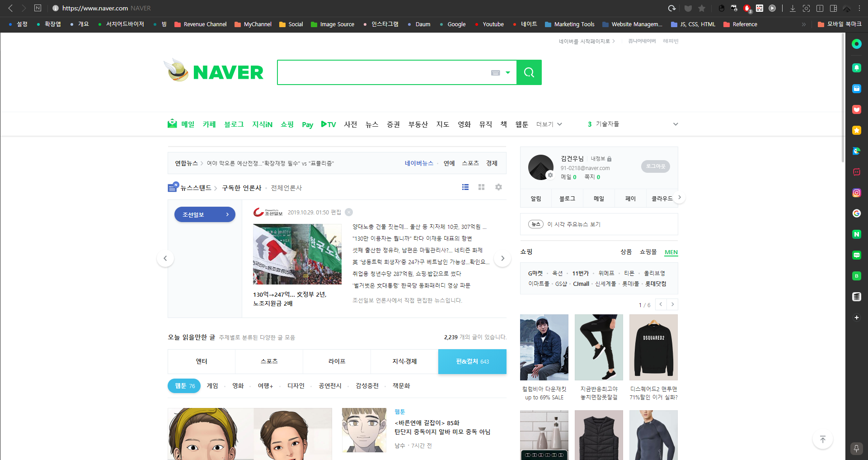Viewport: 868px width, 460px height.
Task: Switch shopping section to MEN tab
Action: coord(671,252)
